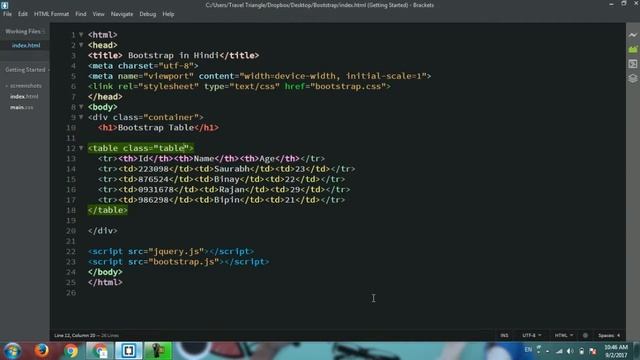Open Live Preview lightning bolt icon
The image size is (640, 360).
pos(633,35)
